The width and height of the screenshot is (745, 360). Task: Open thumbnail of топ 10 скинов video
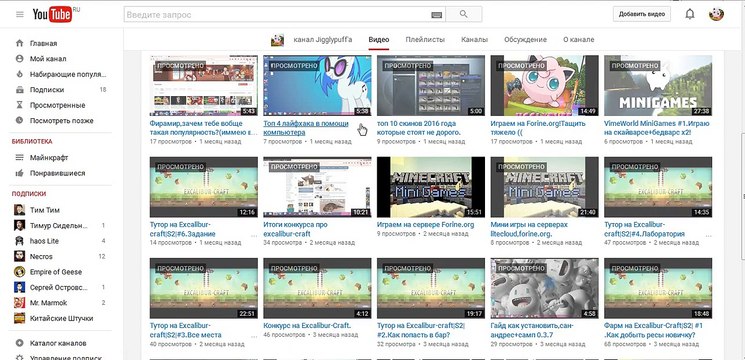[431, 85]
